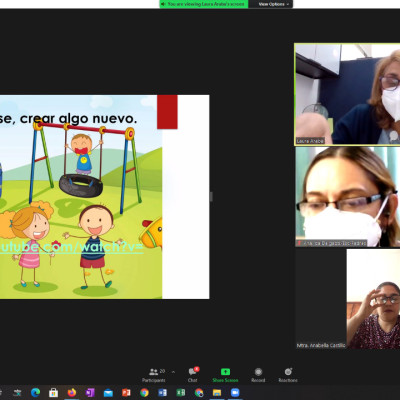Image resolution: width=400 pixels, height=400 pixels.
Task: Open the Reactions menu
Action: pos(288,375)
